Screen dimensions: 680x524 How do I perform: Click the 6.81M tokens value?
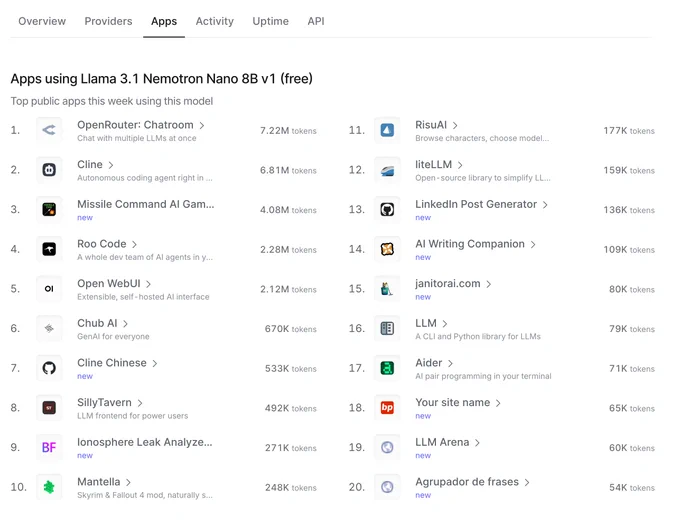[x=288, y=170]
